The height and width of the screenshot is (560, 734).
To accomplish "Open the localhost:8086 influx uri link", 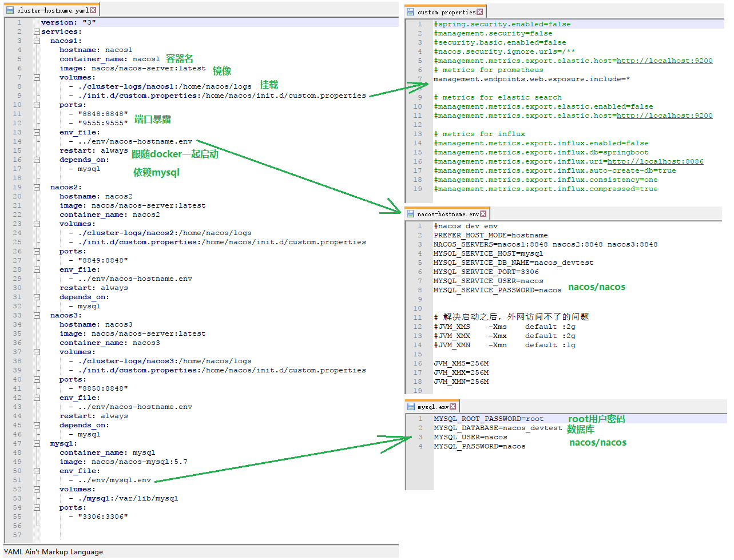I will (656, 161).
